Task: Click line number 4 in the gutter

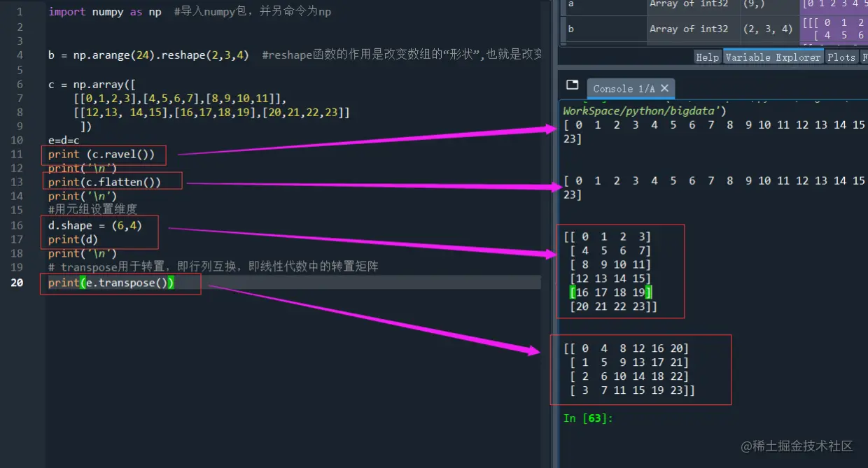Action: 20,55
